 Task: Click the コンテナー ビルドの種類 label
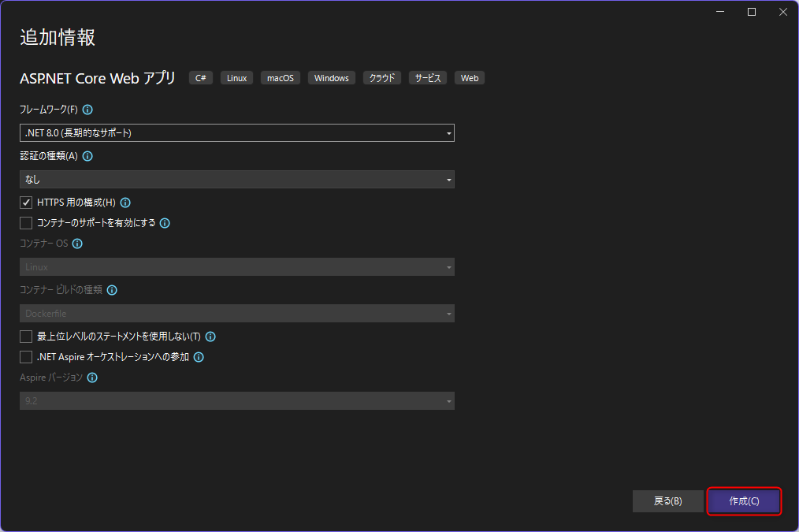[x=61, y=290]
